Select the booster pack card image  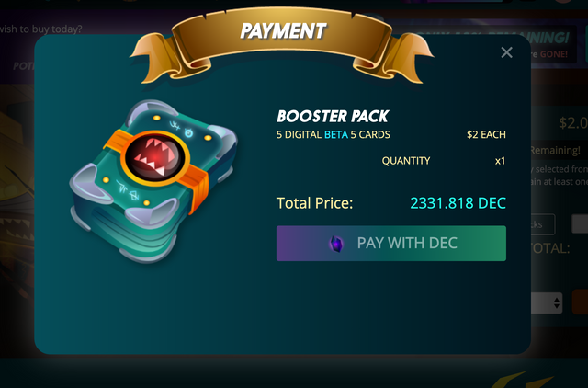(x=153, y=181)
